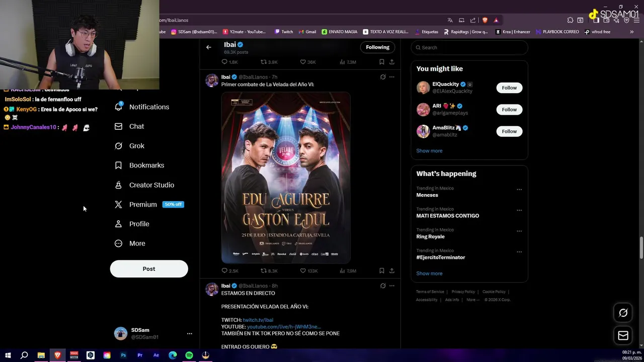Open MATI ESTAMOS CONTIGO trend

(447, 216)
